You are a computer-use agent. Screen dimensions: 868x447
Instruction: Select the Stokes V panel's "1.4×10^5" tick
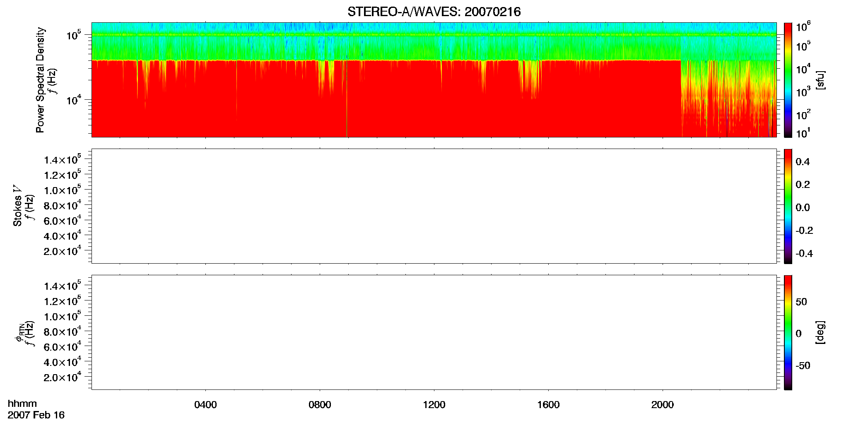(63, 159)
